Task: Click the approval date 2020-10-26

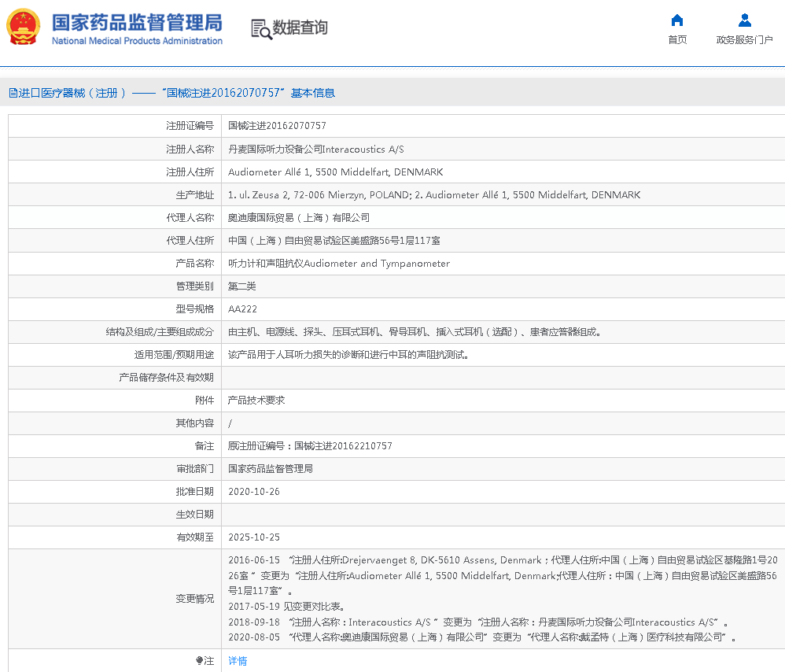Action: click(x=253, y=492)
